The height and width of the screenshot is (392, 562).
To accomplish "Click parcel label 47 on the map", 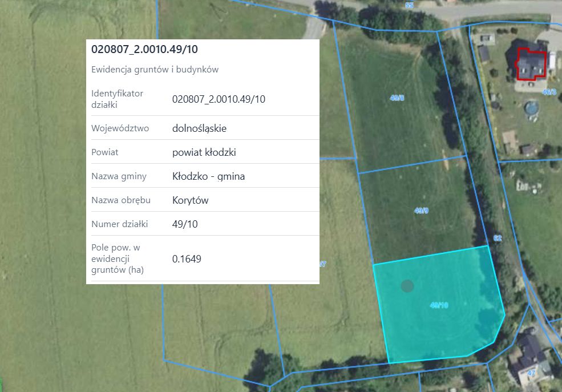I will (x=531, y=373).
